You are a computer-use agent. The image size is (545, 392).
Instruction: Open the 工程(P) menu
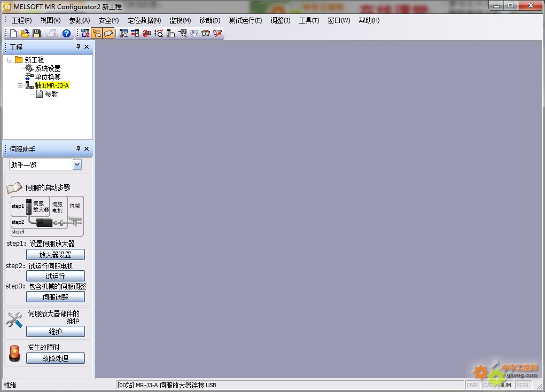coord(21,20)
